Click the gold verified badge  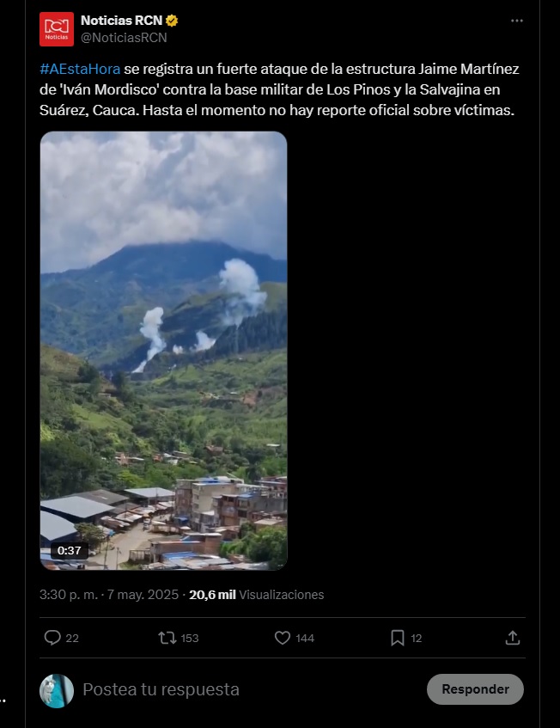[172, 21]
